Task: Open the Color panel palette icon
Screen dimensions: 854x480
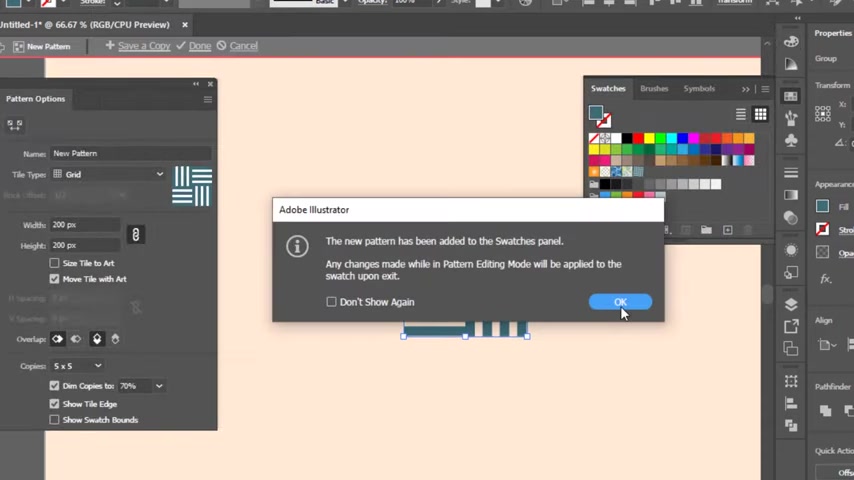Action: pos(791,42)
